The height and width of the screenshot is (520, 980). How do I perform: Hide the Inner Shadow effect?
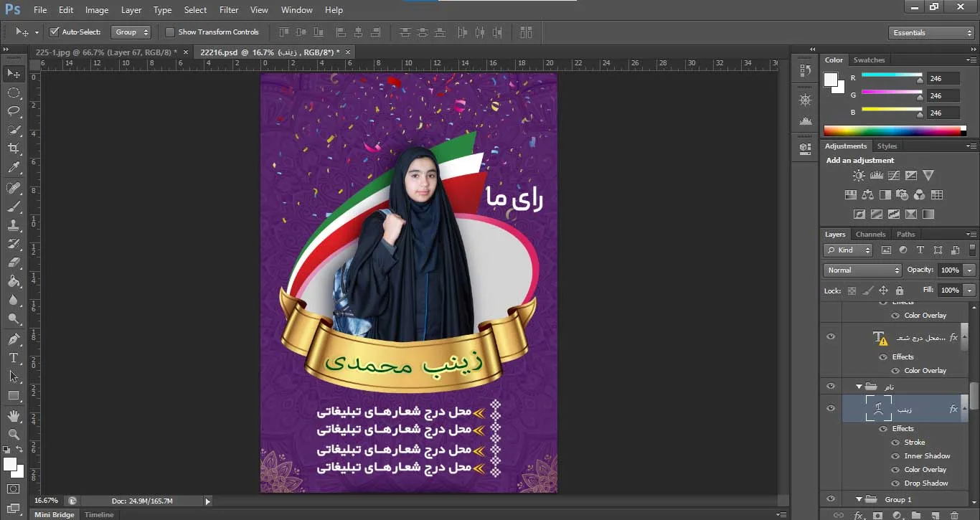pyautogui.click(x=895, y=456)
